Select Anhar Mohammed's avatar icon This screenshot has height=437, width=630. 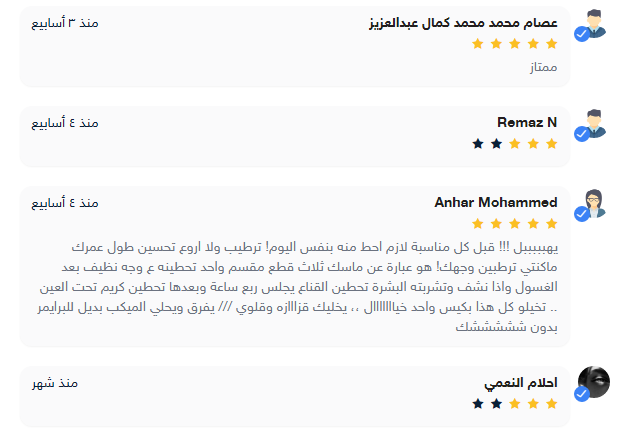[595, 204]
